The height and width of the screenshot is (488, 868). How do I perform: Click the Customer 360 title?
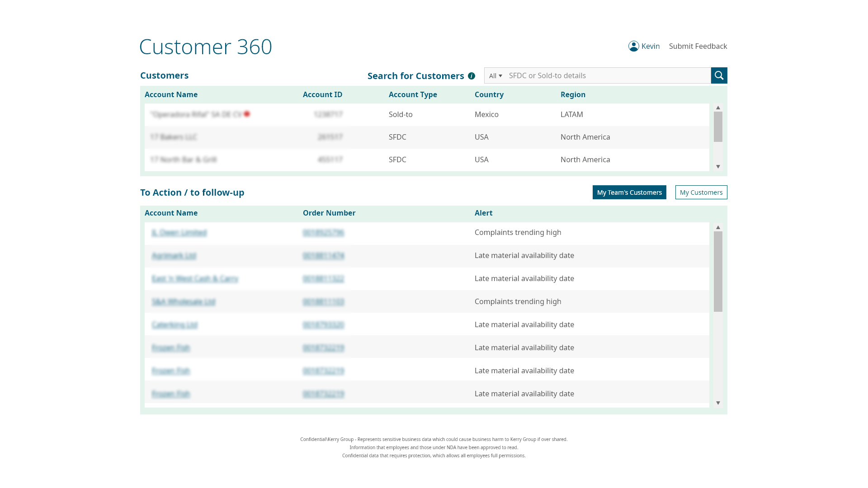click(x=206, y=47)
